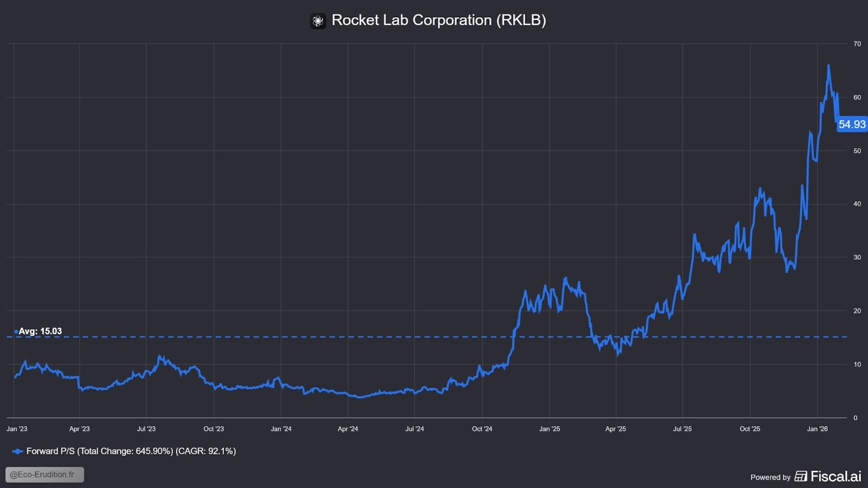Click the Oct '23 date label
The image size is (868, 488).
click(214, 429)
